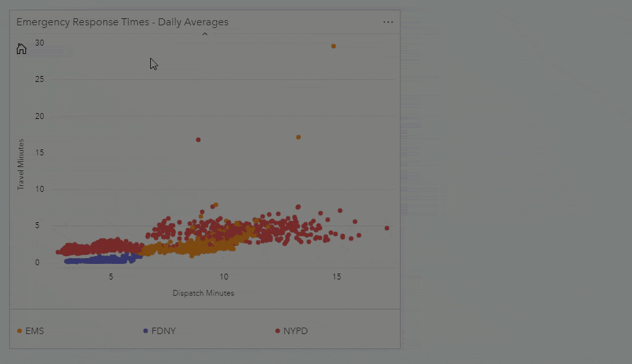Click the 5 label on the horizontal axis
The image size is (632, 364).
click(111, 277)
